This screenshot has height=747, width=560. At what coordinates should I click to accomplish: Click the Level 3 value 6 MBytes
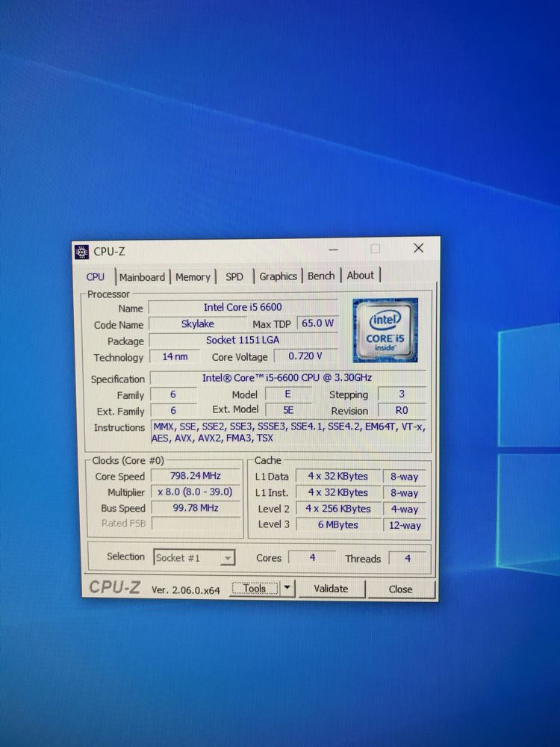(338, 525)
